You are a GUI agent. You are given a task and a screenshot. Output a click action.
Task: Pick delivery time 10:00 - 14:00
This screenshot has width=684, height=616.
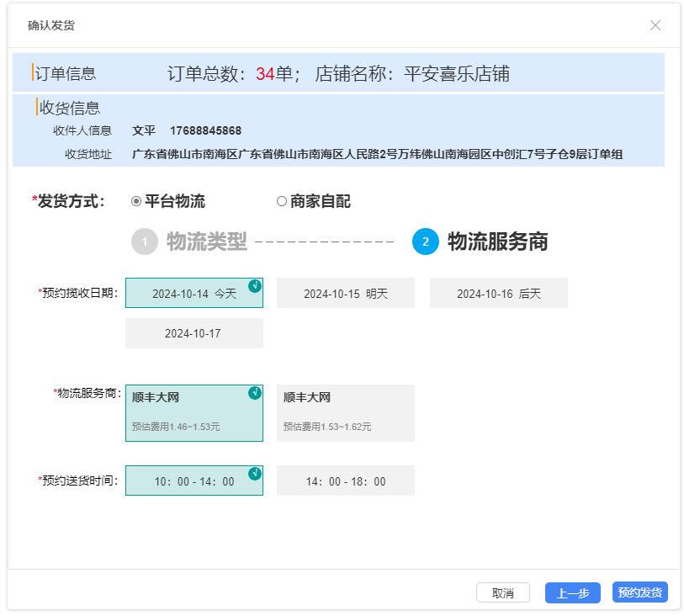pyautogui.click(x=194, y=481)
